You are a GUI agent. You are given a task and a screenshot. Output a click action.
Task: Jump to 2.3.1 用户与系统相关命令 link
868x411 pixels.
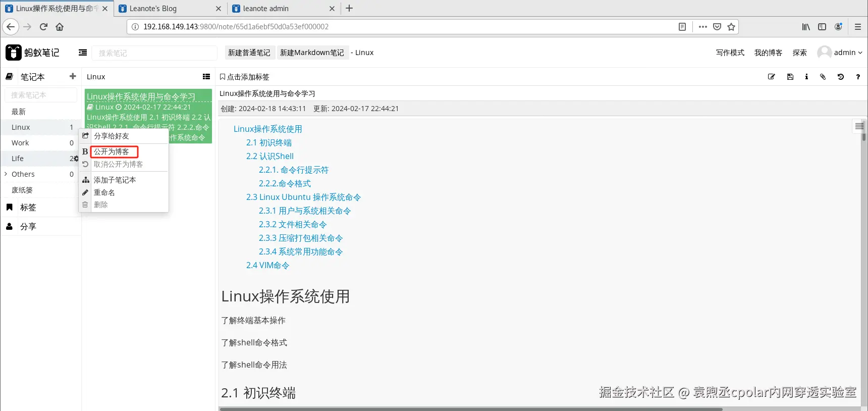(305, 211)
